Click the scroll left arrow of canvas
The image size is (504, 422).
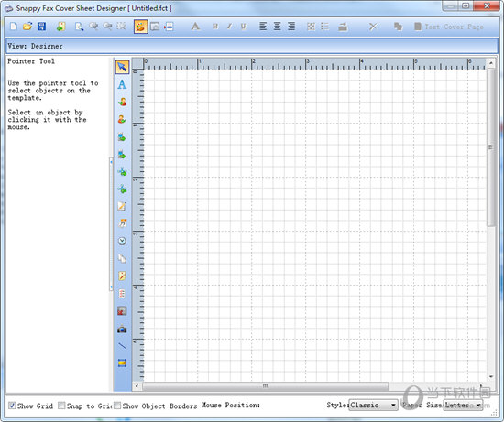(x=137, y=386)
